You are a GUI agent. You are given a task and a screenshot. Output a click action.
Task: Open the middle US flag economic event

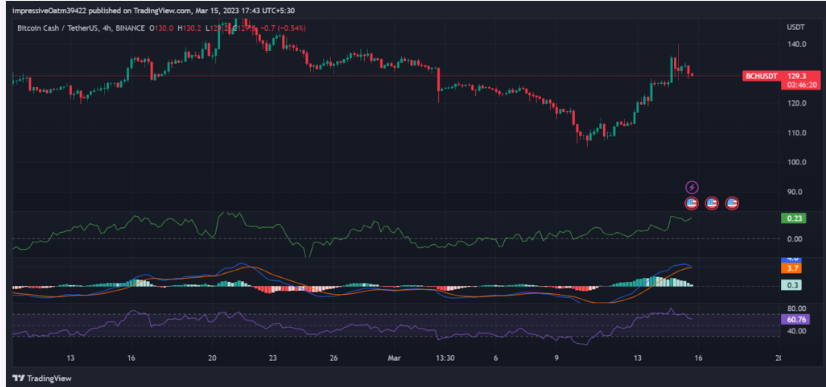[712, 203]
